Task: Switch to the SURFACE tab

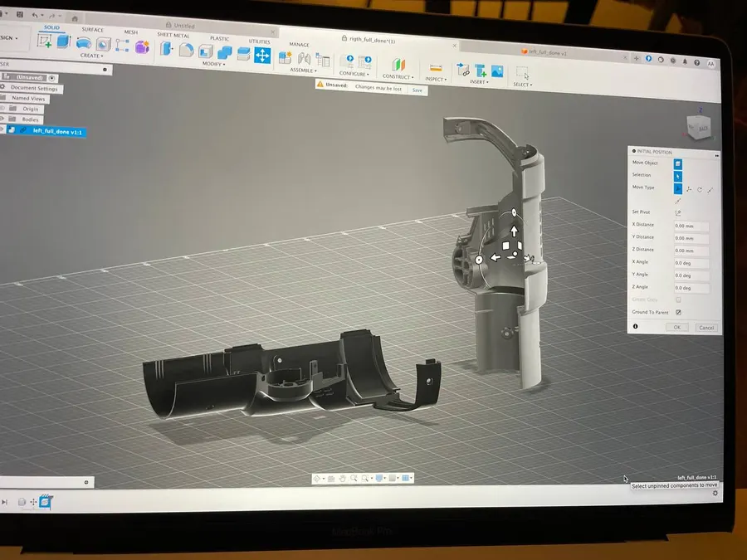Action: tap(92, 30)
